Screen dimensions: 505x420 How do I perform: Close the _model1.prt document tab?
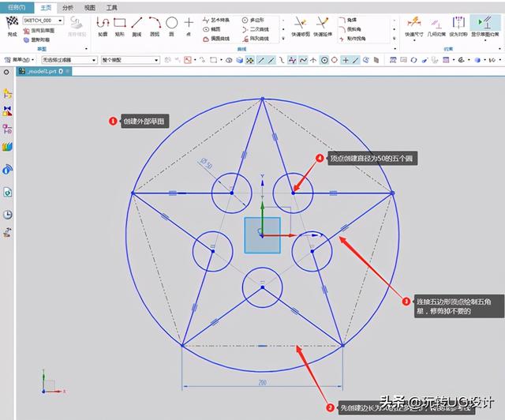pos(68,71)
